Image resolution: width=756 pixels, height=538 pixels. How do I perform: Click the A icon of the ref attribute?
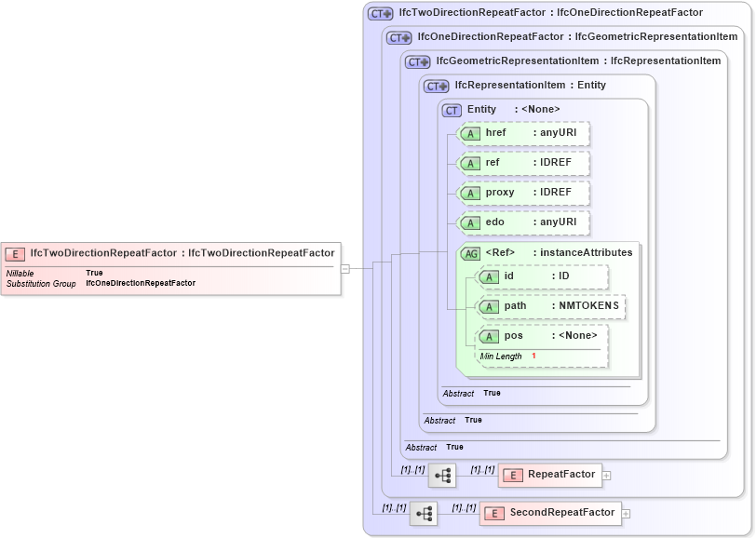pos(471,163)
